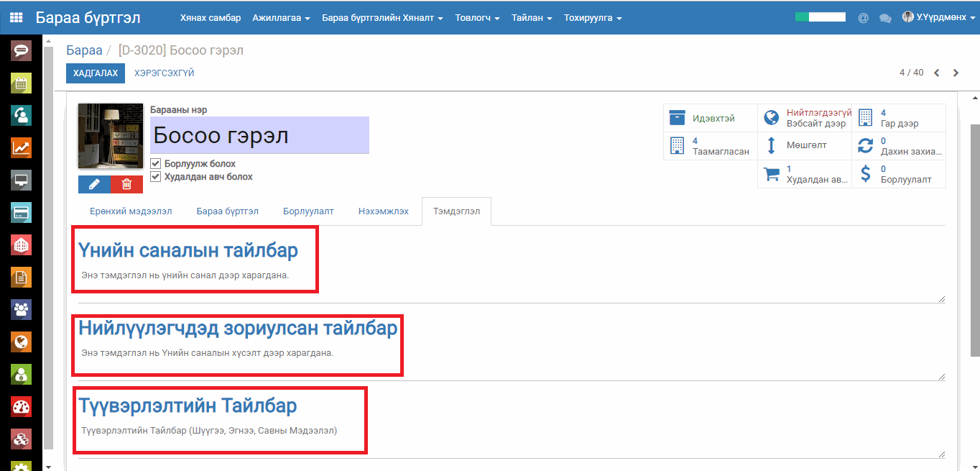The image size is (980, 471).
Task: Go to previous record arrow
Action: [x=937, y=73]
